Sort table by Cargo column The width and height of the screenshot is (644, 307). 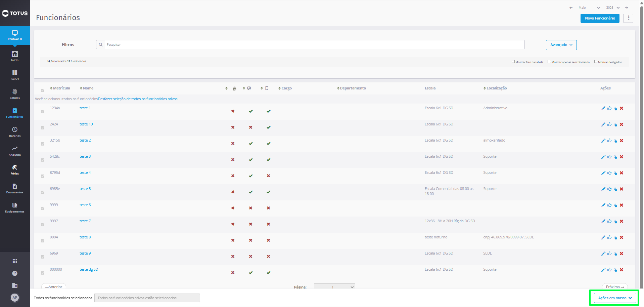pyautogui.click(x=285, y=88)
